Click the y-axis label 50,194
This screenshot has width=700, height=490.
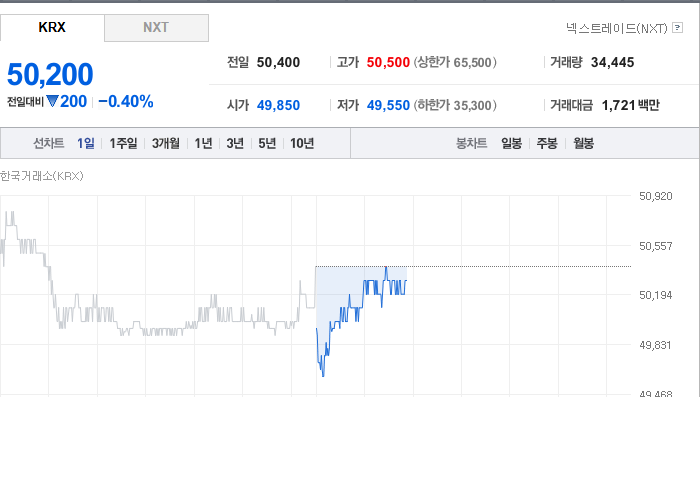[656, 295]
